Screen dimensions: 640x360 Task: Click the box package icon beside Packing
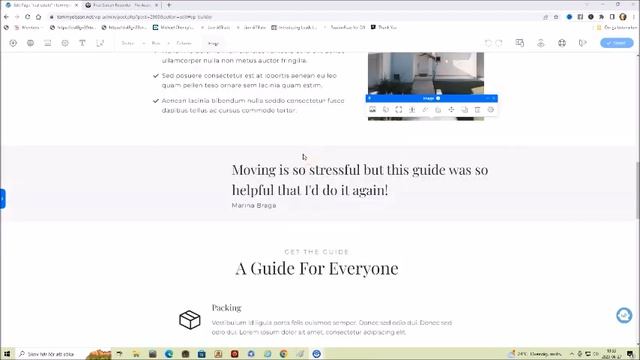point(190,320)
